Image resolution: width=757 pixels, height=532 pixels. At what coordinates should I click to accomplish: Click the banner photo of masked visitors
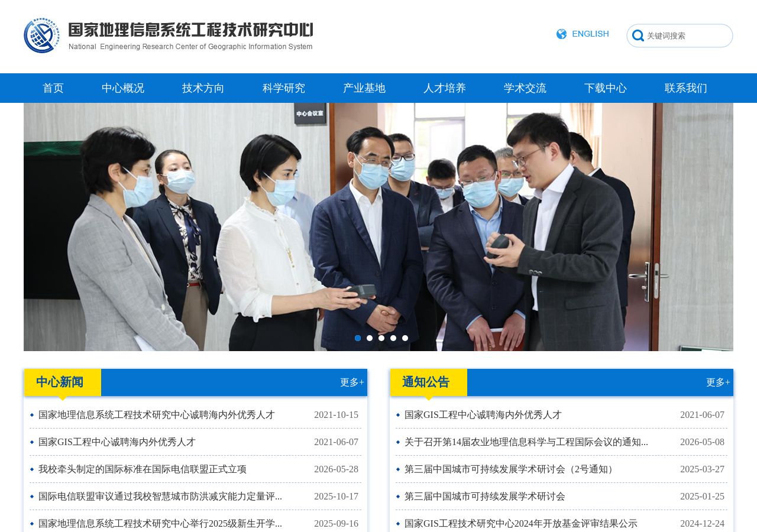(378, 227)
